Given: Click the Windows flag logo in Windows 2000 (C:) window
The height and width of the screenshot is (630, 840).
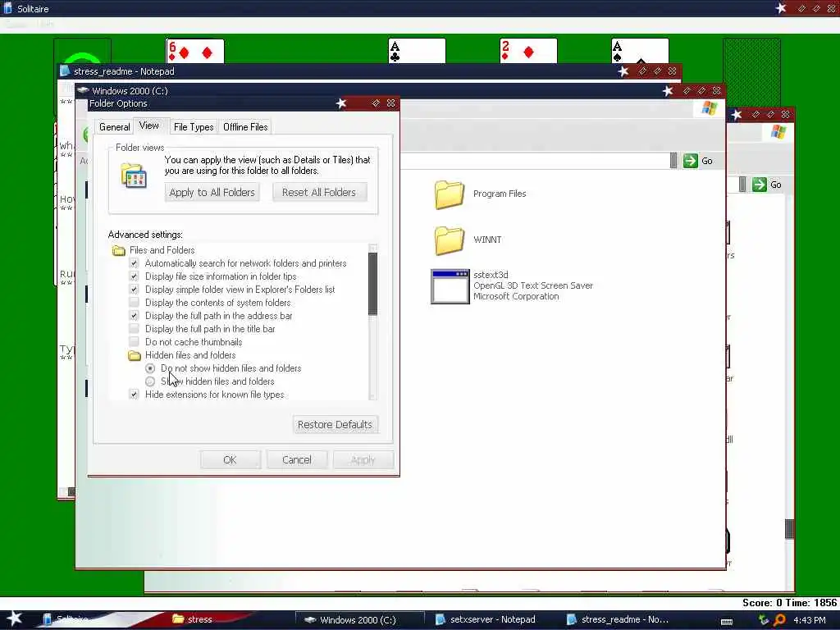Looking at the screenshot, I should tap(710, 108).
